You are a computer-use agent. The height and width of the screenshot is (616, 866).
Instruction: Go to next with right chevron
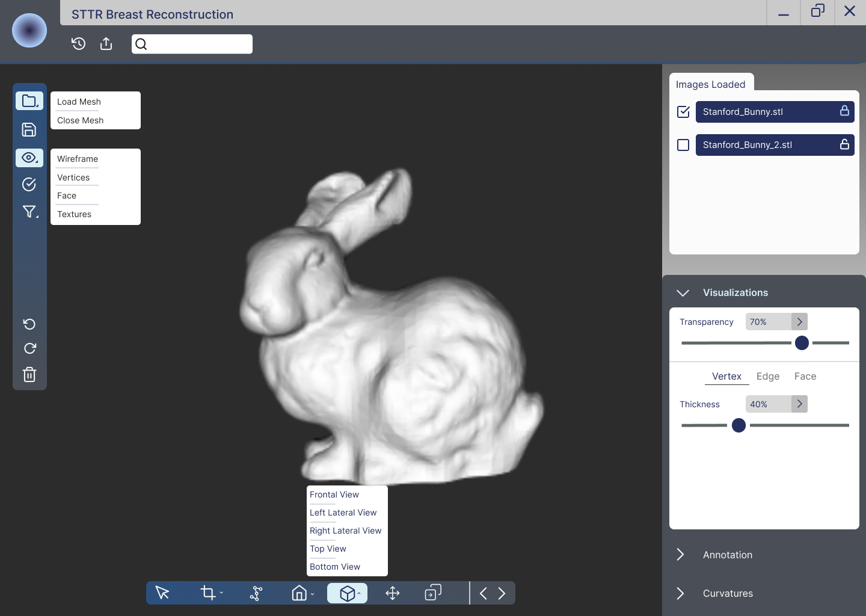tap(502, 594)
